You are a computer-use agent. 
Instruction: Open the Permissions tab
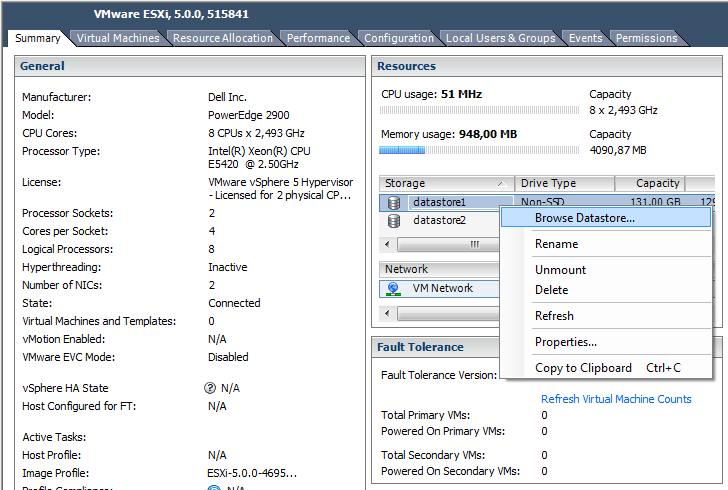tap(647, 38)
